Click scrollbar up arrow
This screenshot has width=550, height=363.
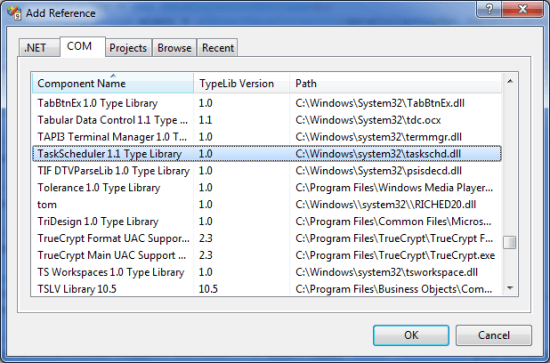tap(510, 81)
